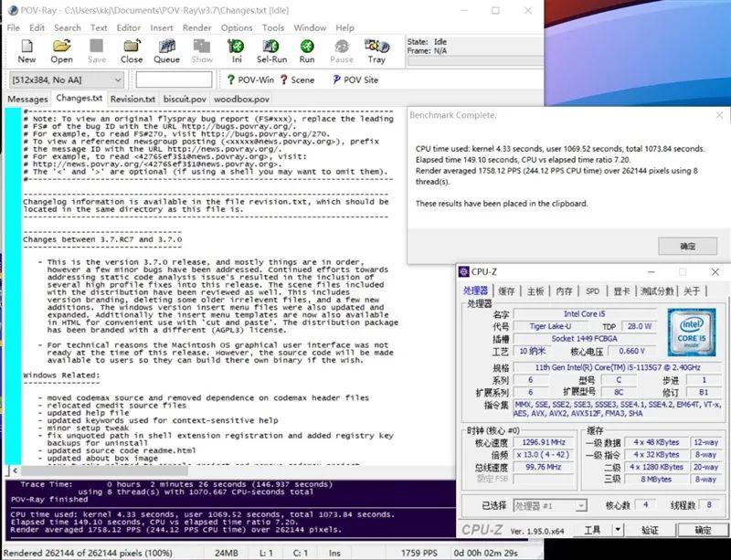Click the New file toolbar icon

pos(26,47)
